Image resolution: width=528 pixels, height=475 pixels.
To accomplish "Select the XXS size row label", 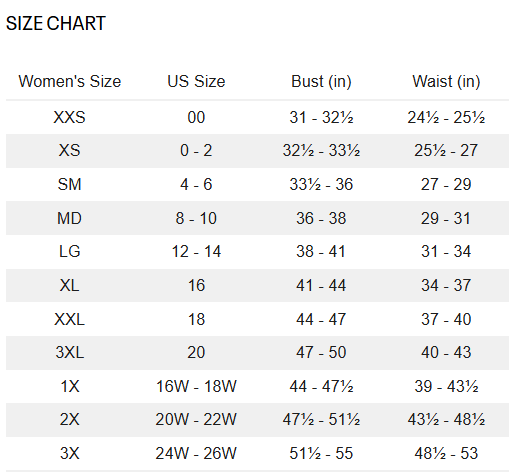I will pos(70,117).
